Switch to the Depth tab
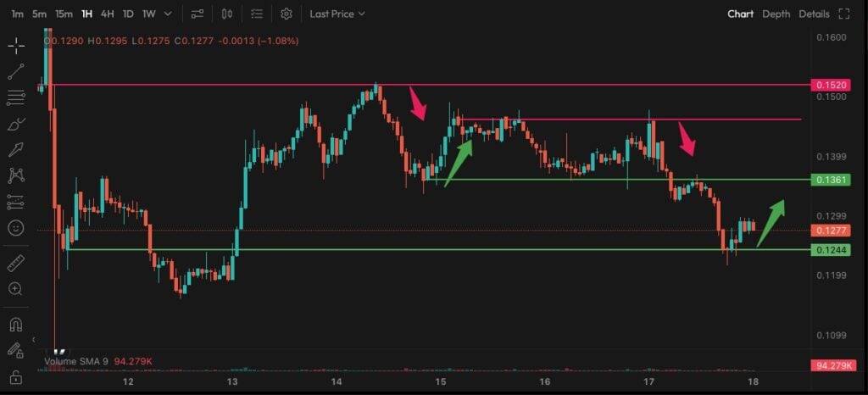Image resolution: width=868 pixels, height=395 pixels. (x=776, y=14)
